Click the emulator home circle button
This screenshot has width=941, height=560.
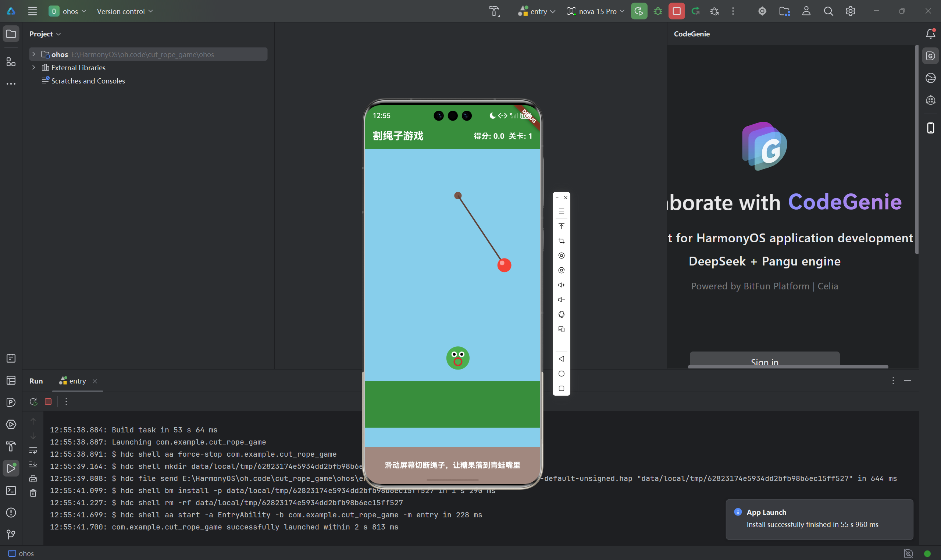click(562, 374)
